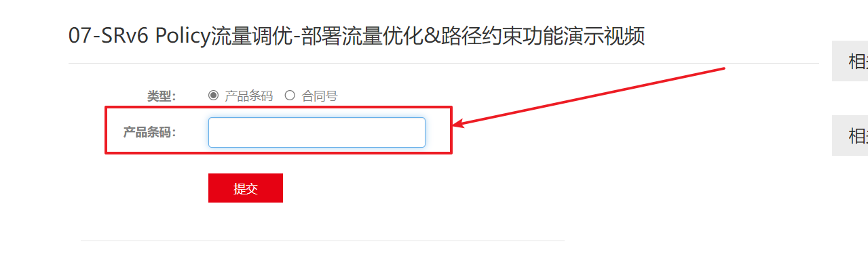Select the 产品条码 radio button

point(213,96)
